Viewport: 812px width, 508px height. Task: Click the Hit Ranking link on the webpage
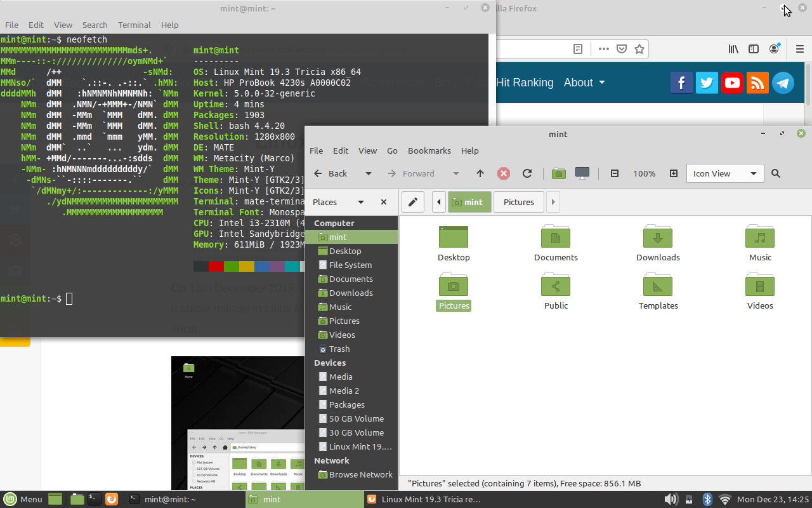click(525, 83)
